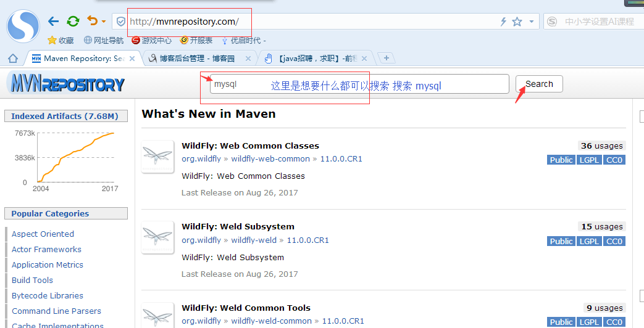Open the undo history dropdown arrow
Viewport: 644px width, 328px height.
pyautogui.click(x=104, y=22)
